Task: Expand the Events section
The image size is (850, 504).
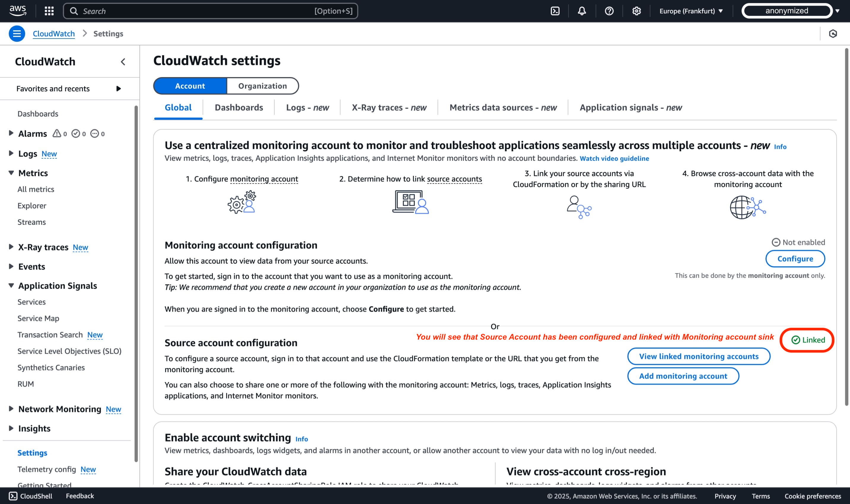Action: (11, 266)
